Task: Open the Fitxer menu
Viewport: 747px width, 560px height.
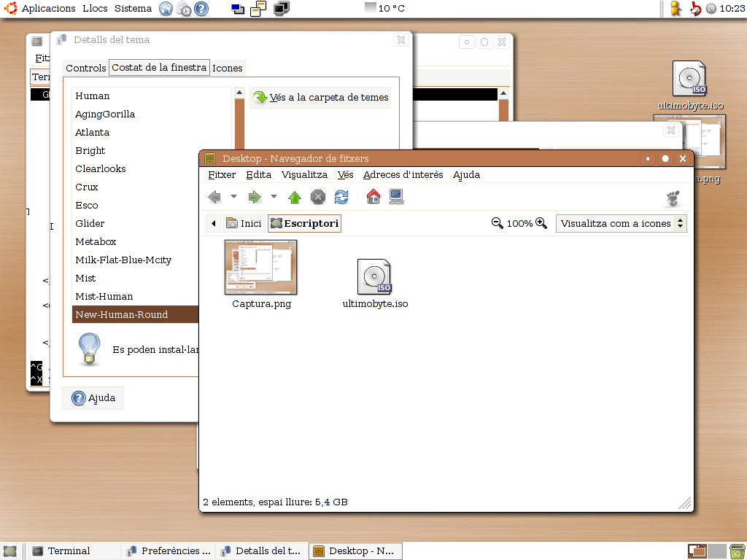Action: 222,175
